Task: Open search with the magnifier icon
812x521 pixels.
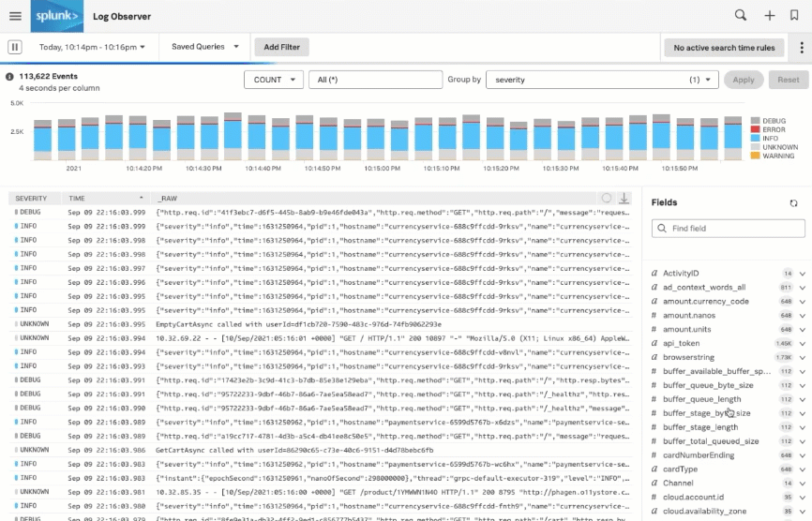Action: pyautogui.click(x=741, y=16)
